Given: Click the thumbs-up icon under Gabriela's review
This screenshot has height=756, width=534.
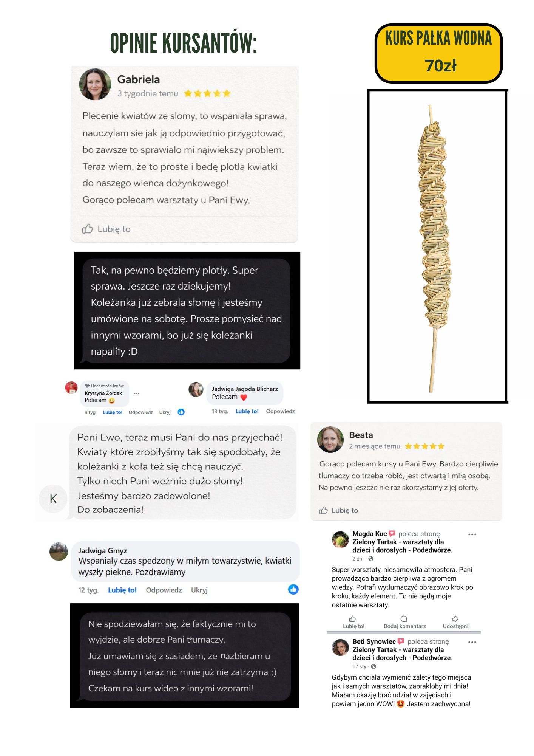Looking at the screenshot, I should (x=87, y=229).
